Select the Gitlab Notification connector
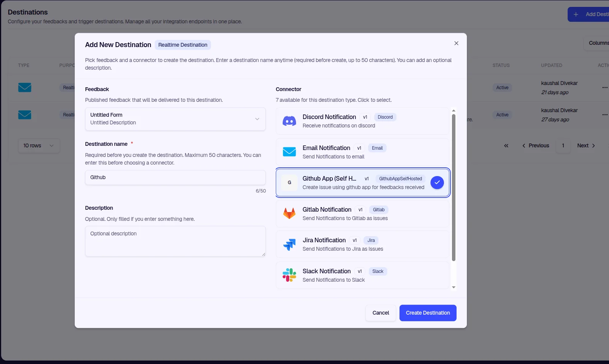This screenshot has width=609, height=364. pos(362,214)
